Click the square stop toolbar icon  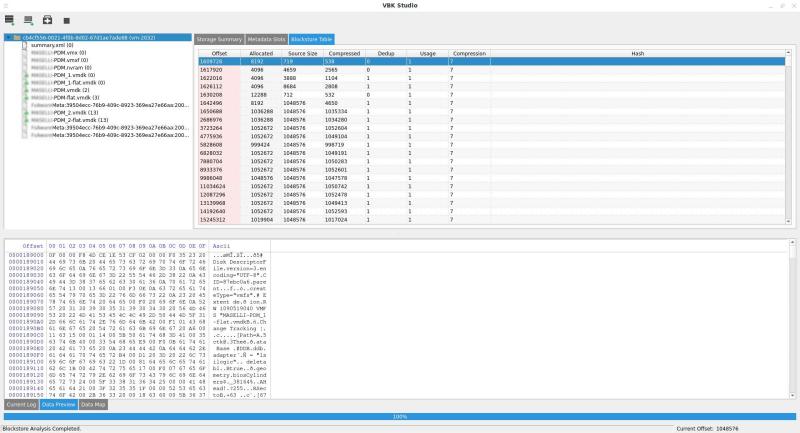click(x=66, y=20)
